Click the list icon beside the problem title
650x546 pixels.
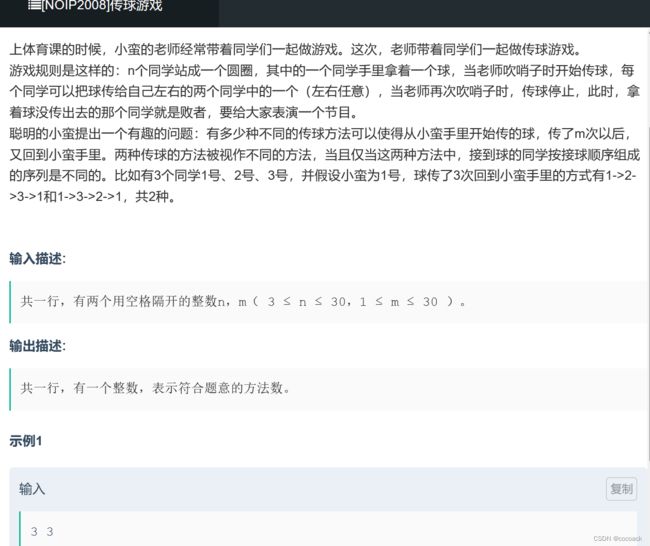coord(34,5)
